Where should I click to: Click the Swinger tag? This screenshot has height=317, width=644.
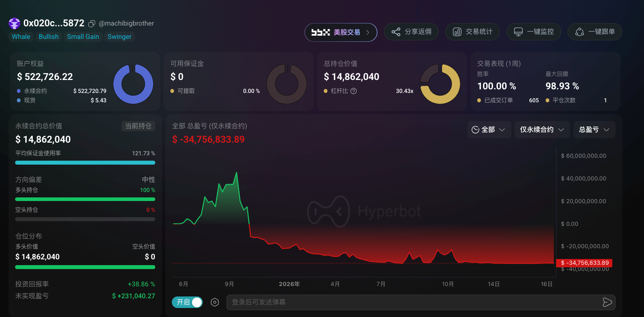120,37
